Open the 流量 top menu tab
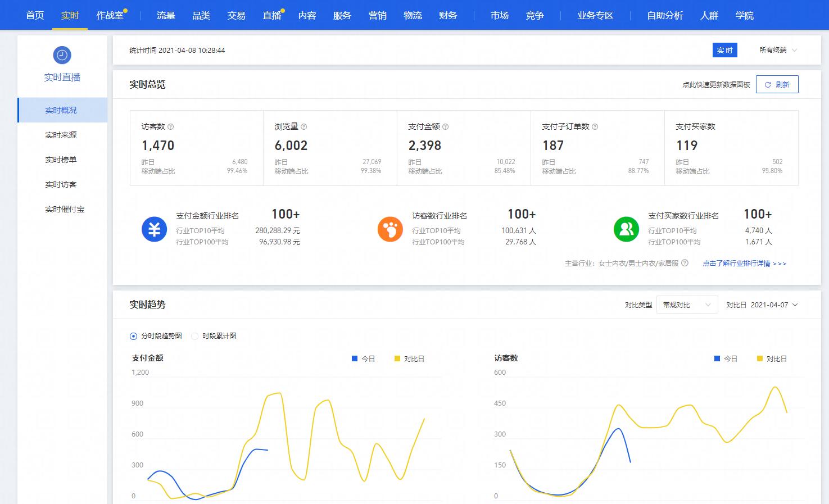This screenshot has width=829, height=504. (x=166, y=15)
